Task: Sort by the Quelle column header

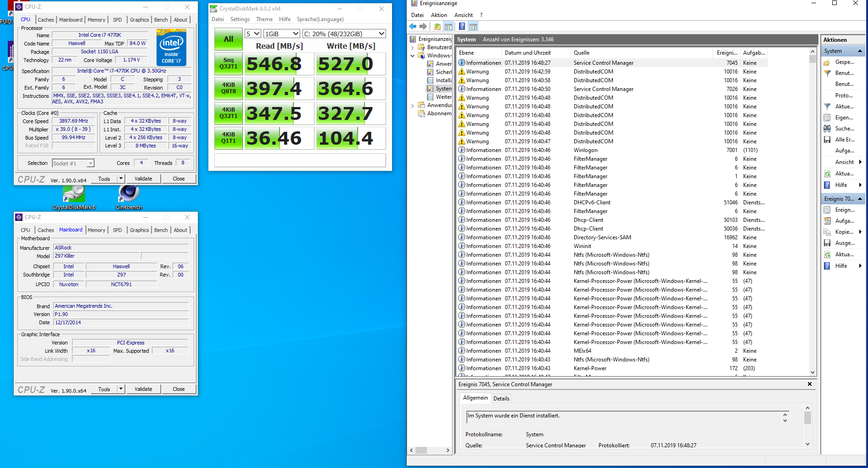Action: click(641, 53)
